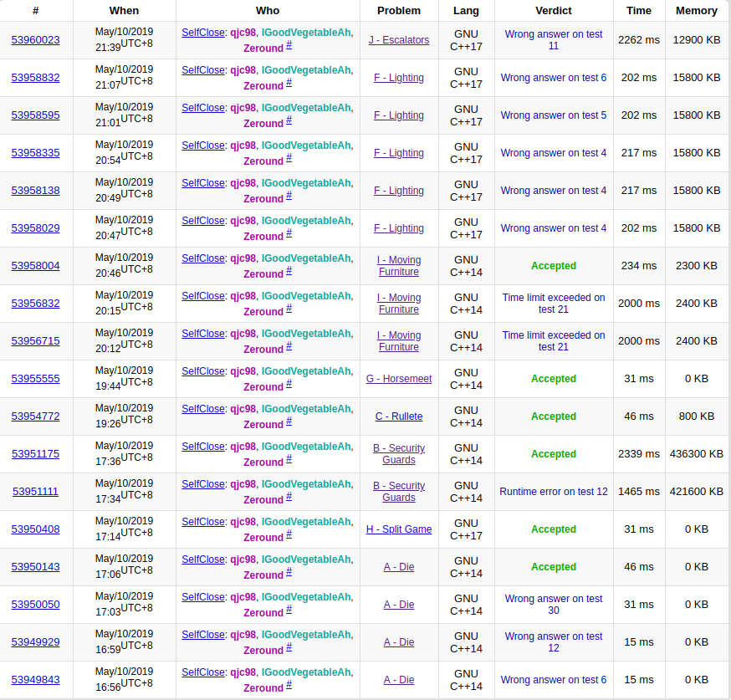Open IGoodVegetableAh's profile in row 53956832

coord(305,296)
